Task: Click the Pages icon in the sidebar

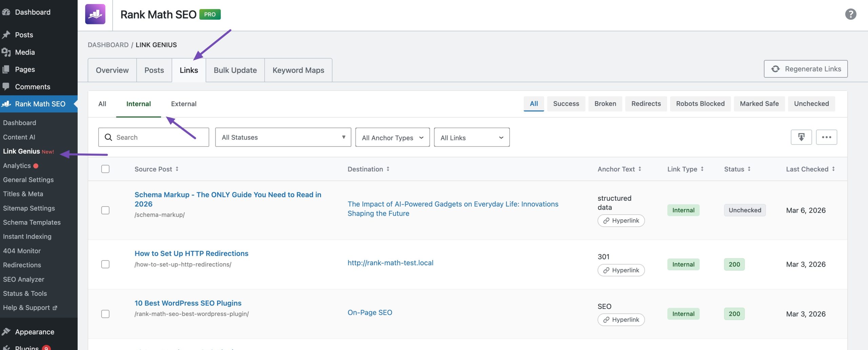Action: coord(6,69)
